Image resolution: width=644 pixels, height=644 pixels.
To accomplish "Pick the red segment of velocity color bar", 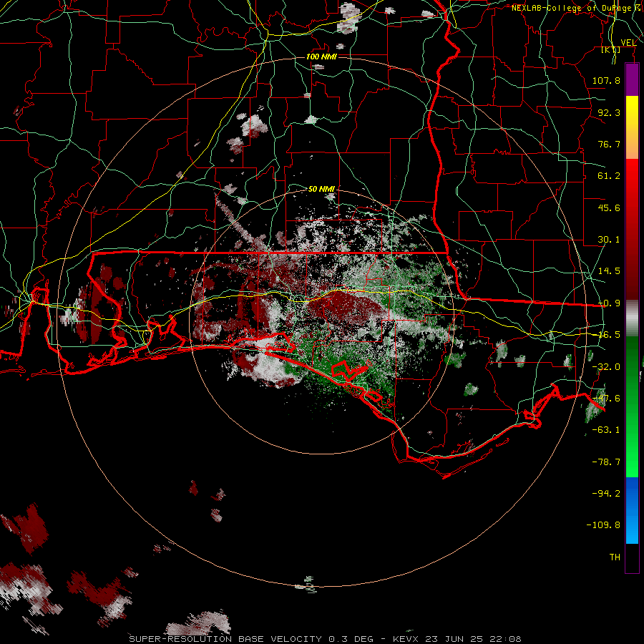I will (x=632, y=229).
